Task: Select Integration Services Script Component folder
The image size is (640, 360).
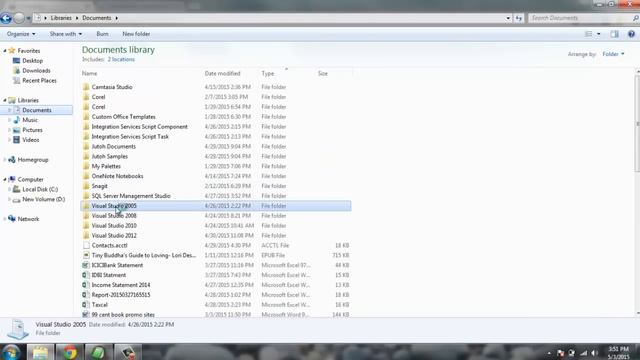Action: pos(216,127)
